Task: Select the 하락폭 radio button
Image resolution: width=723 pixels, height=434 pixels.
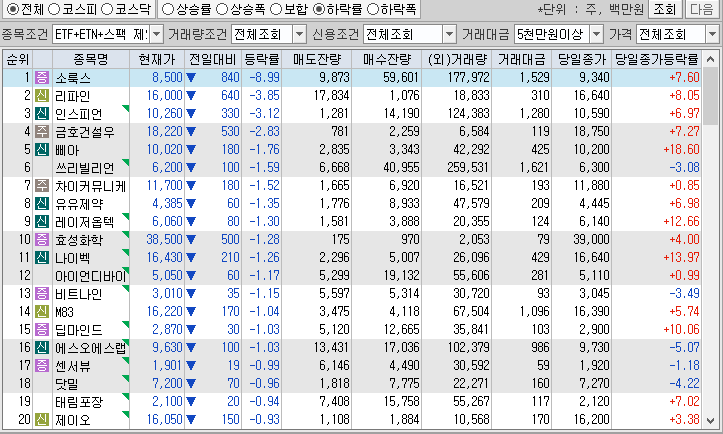Action: (373, 9)
